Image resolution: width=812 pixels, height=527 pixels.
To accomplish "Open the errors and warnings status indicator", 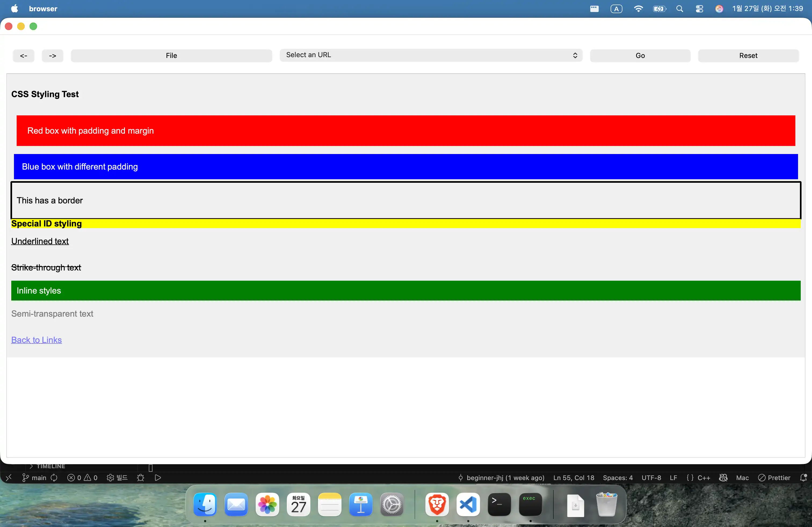I will [x=82, y=478].
